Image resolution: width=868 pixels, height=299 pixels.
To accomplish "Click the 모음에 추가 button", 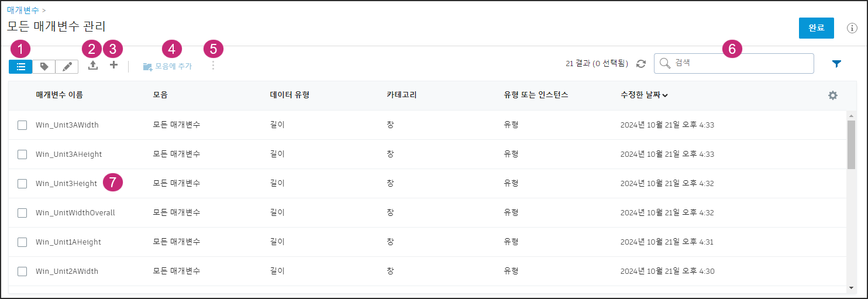I will tap(167, 66).
